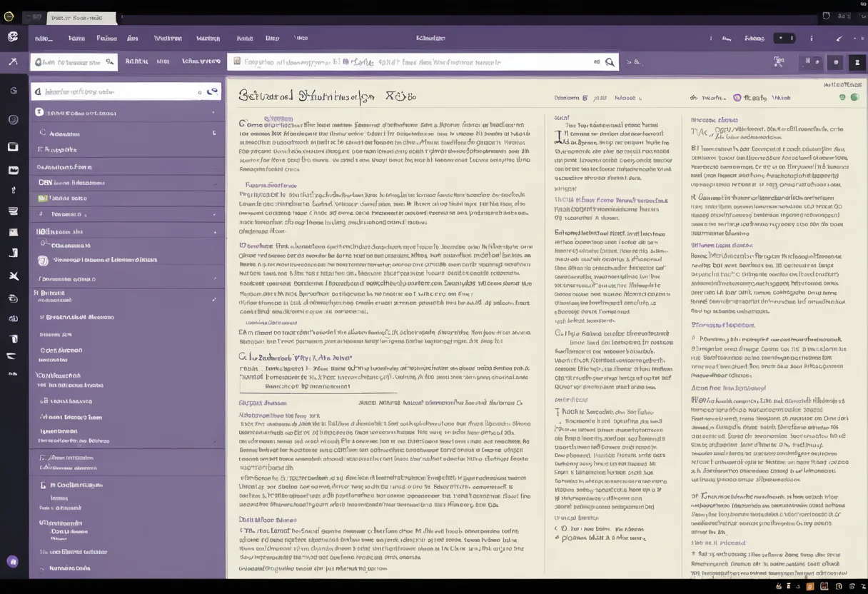Select the purple avatar icon at left rail bottom
This screenshot has width=868, height=594.
pos(12,562)
